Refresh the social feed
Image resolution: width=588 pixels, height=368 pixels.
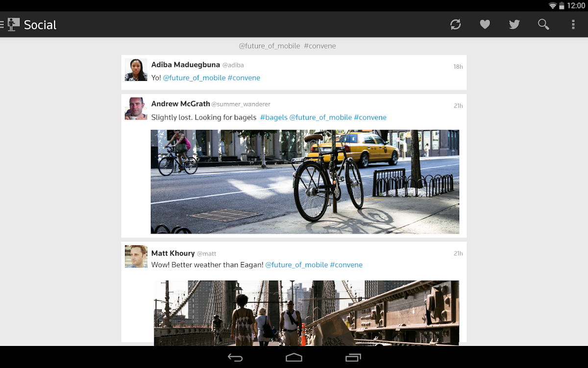pyautogui.click(x=456, y=25)
